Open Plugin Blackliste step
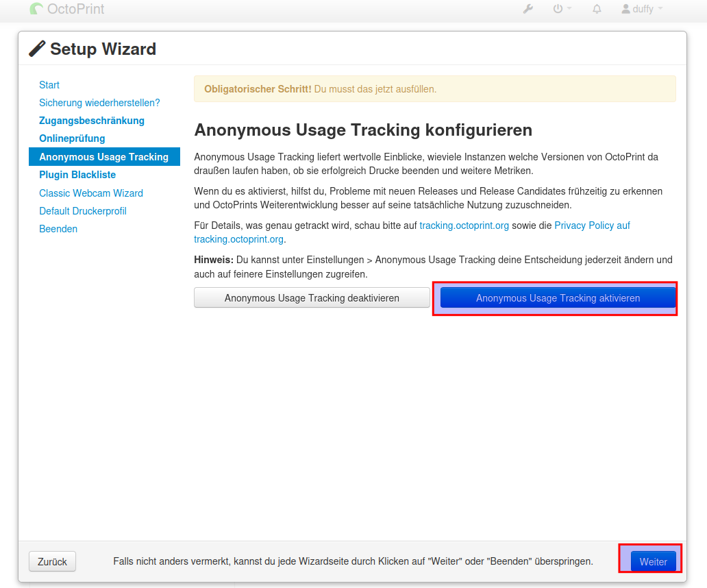Viewport: 707px width, 588px height. click(77, 175)
